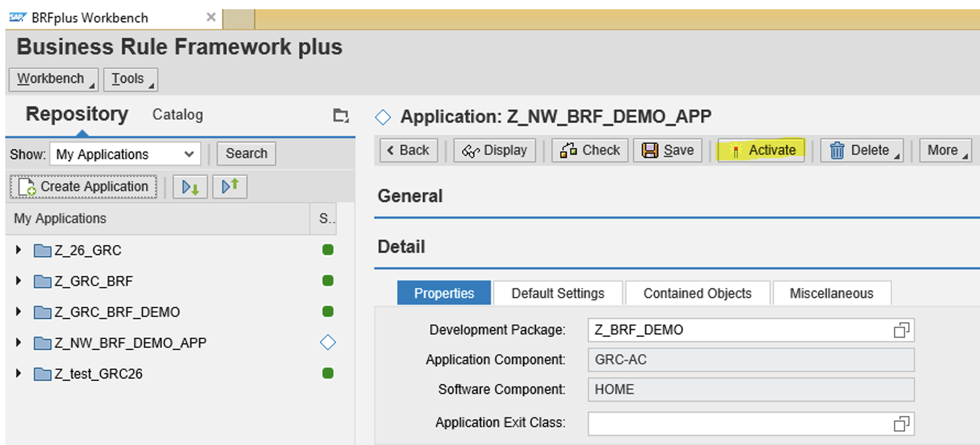The width and height of the screenshot is (980, 445).
Task: Open value help for Application Exit Class
Action: click(x=901, y=424)
